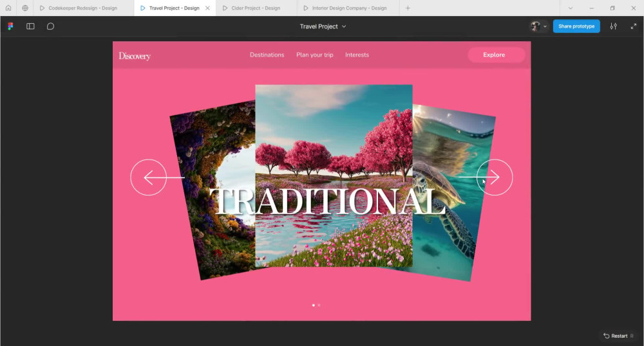Click the Explore button
Image resolution: width=644 pixels, height=346 pixels.
[x=496, y=55]
